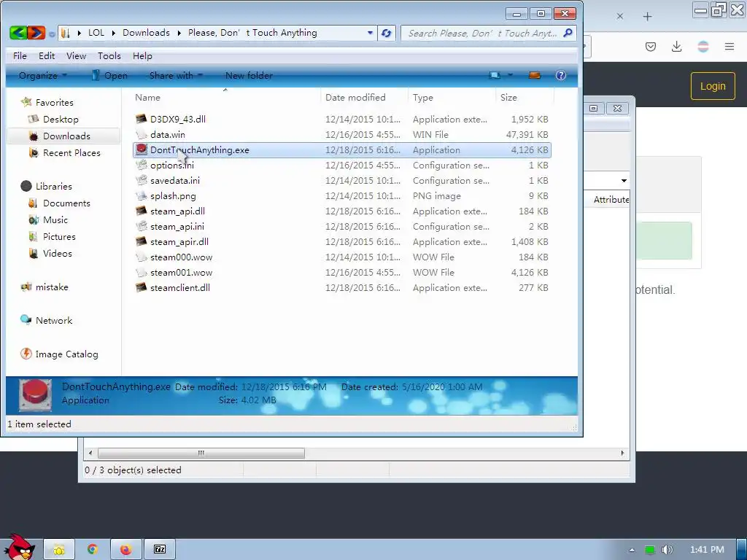Change the view layout icon
747x560 pixels.
click(495, 75)
